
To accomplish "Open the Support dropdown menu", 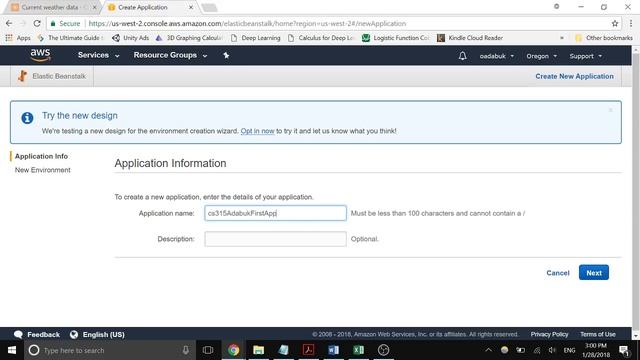I will (x=585, y=56).
